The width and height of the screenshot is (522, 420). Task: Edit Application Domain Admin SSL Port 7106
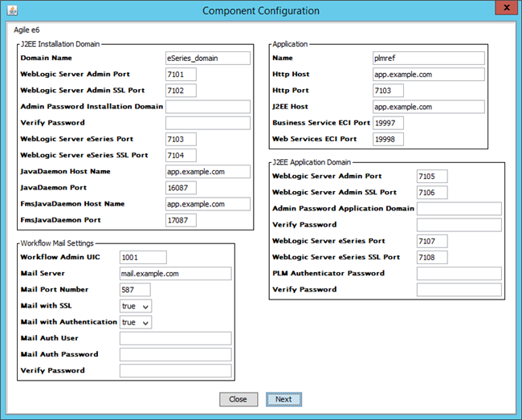pos(432,193)
